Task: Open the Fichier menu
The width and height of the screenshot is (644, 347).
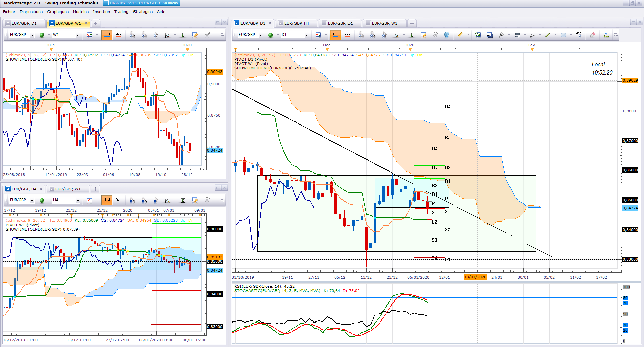Action: pyautogui.click(x=9, y=12)
